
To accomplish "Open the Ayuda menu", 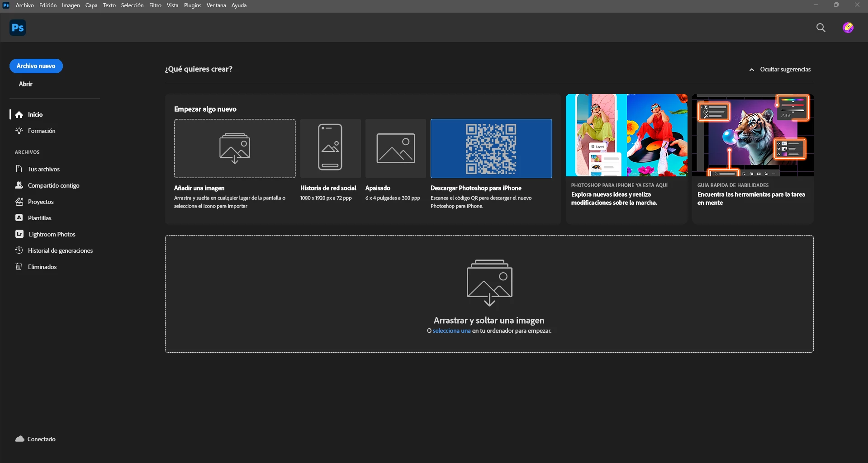I will (x=239, y=5).
